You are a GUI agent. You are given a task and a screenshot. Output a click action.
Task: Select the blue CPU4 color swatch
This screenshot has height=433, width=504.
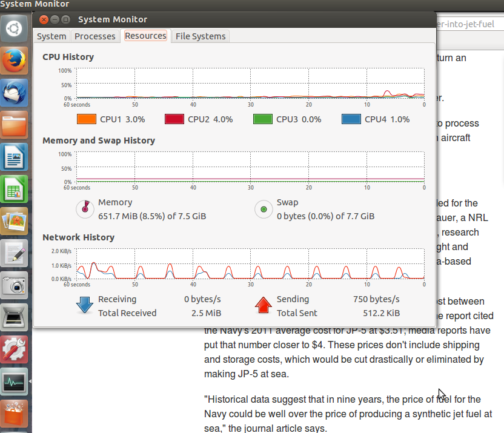(x=351, y=119)
